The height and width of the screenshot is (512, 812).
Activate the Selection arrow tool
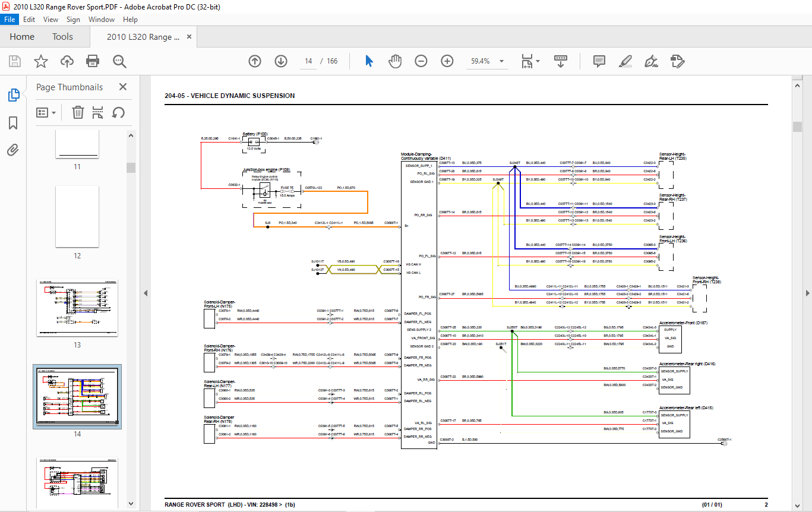[369, 61]
